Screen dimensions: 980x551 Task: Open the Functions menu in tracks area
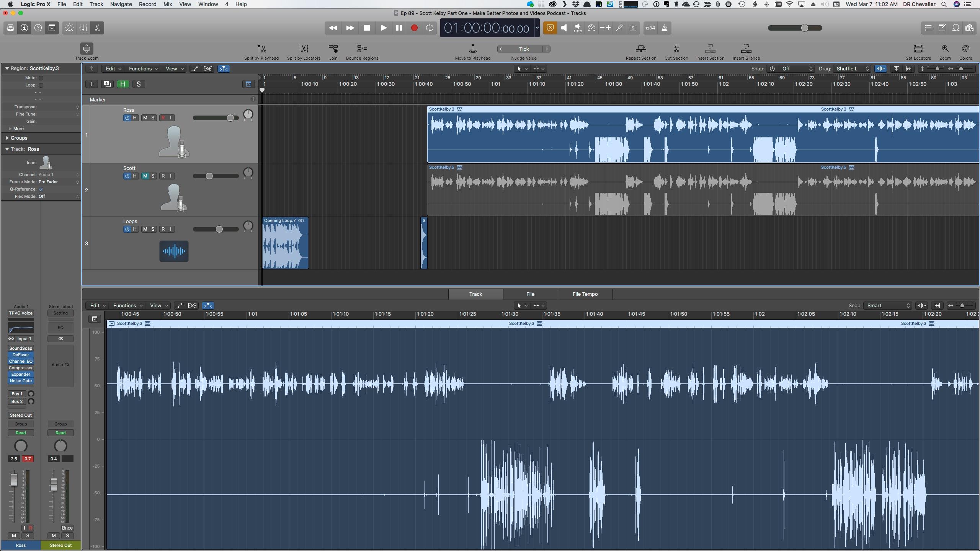coord(143,69)
